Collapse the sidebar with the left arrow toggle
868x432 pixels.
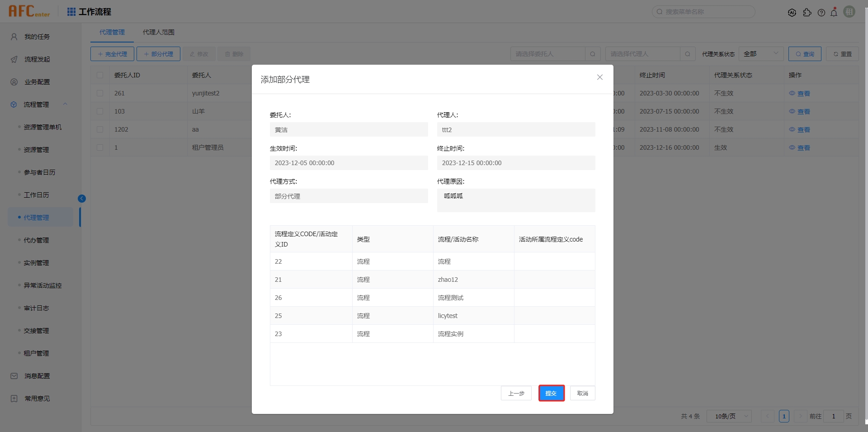82,198
